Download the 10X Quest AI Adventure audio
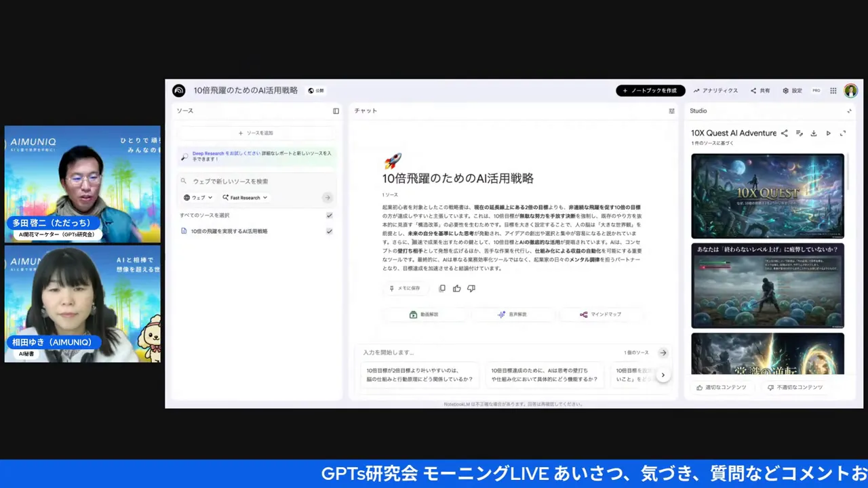 coord(813,133)
